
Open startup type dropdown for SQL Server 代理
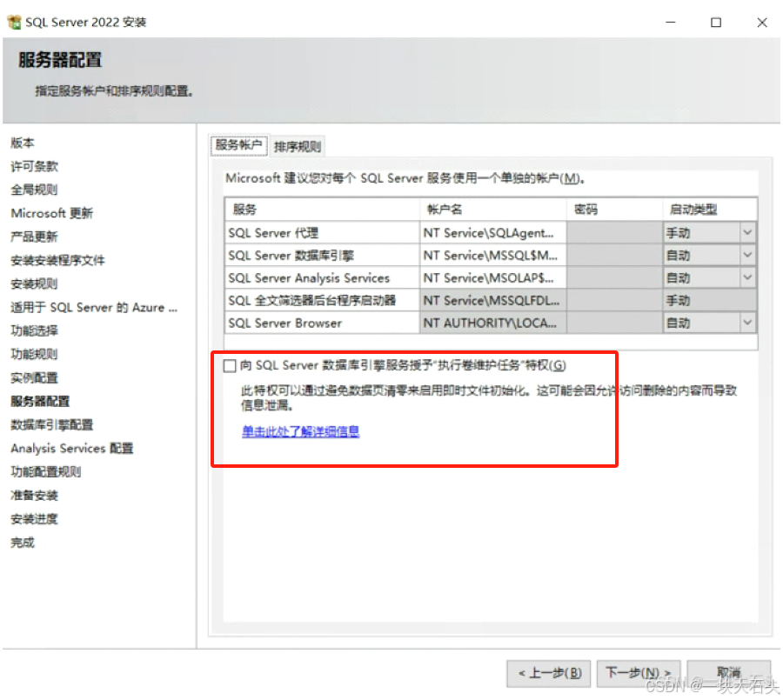click(x=747, y=233)
